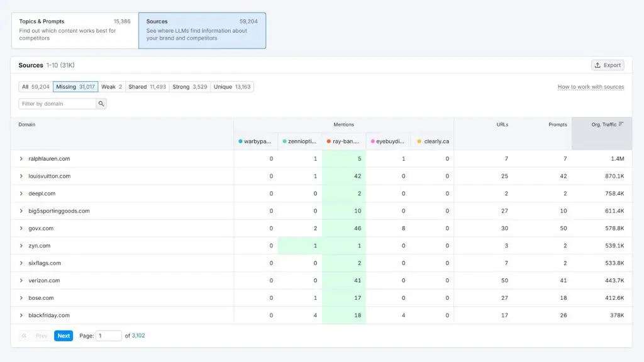
Task: Expand the zyn.com row
Action: pyautogui.click(x=21, y=246)
